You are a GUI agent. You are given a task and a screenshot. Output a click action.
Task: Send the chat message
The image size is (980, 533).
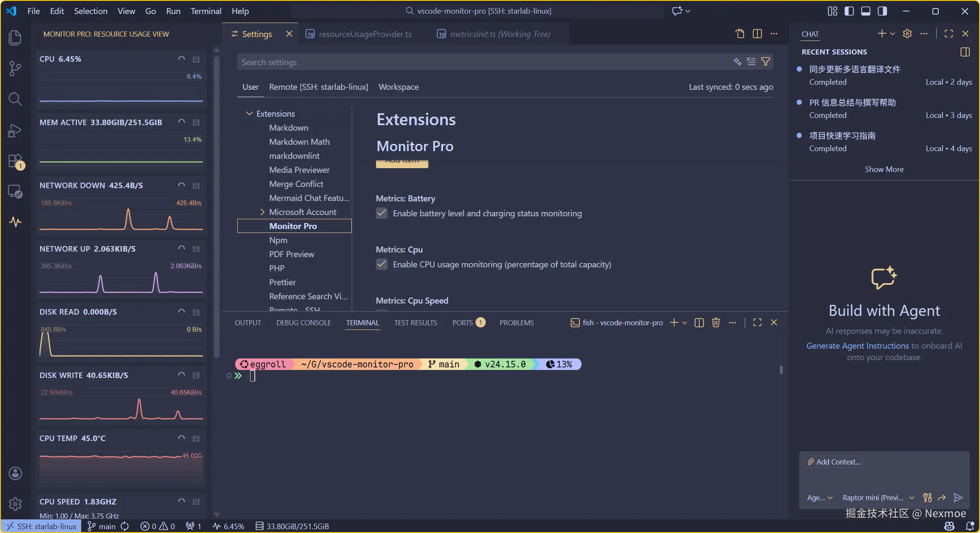pos(958,498)
